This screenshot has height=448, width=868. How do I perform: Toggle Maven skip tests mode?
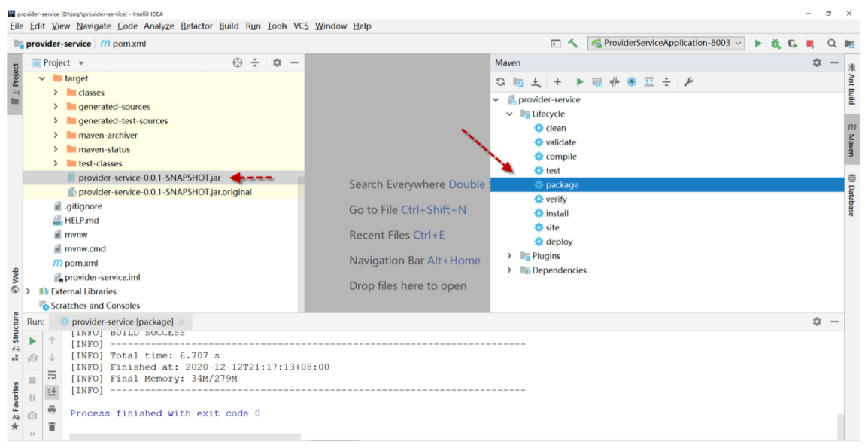pyautogui.click(x=632, y=82)
